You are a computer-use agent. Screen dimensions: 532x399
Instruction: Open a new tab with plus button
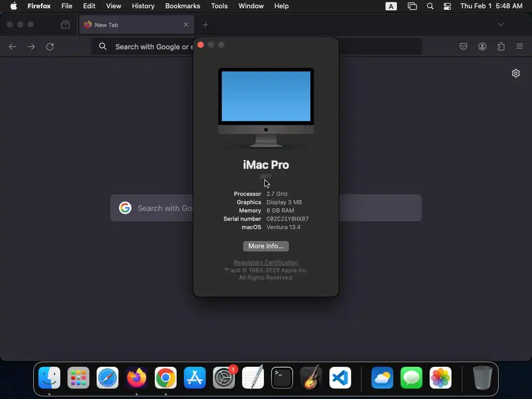[x=206, y=25]
